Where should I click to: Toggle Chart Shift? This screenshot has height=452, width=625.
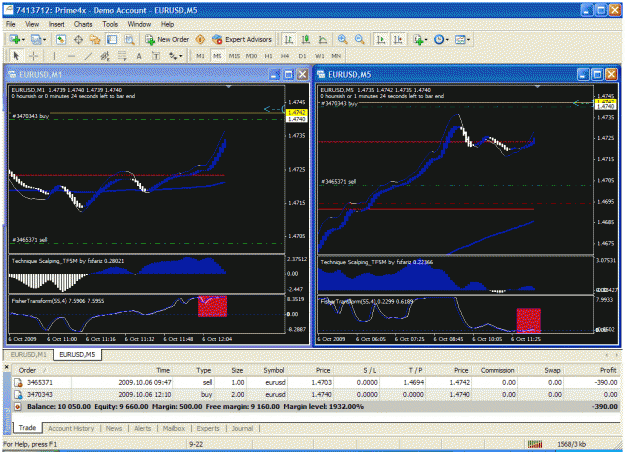pos(398,39)
